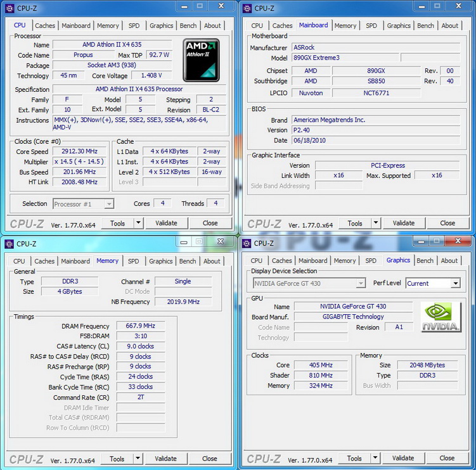Select the CPU tab in the Mainboard window
This screenshot has width=476, height=470.
tap(257, 26)
